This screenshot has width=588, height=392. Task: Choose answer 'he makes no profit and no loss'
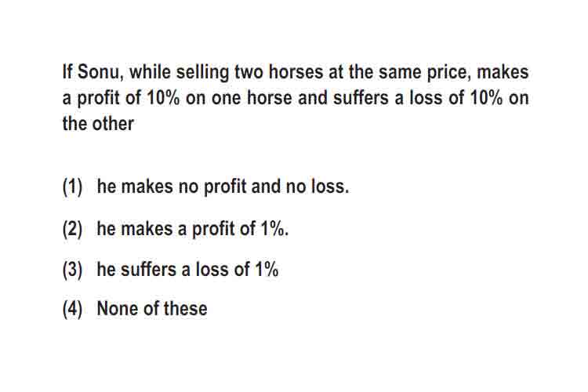click(223, 187)
